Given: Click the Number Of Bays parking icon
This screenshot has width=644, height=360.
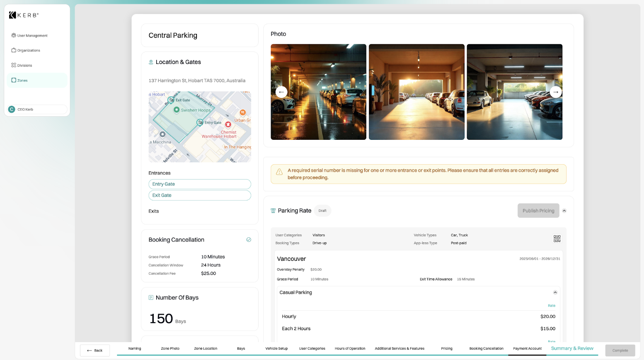Looking at the screenshot, I should click(x=151, y=298).
